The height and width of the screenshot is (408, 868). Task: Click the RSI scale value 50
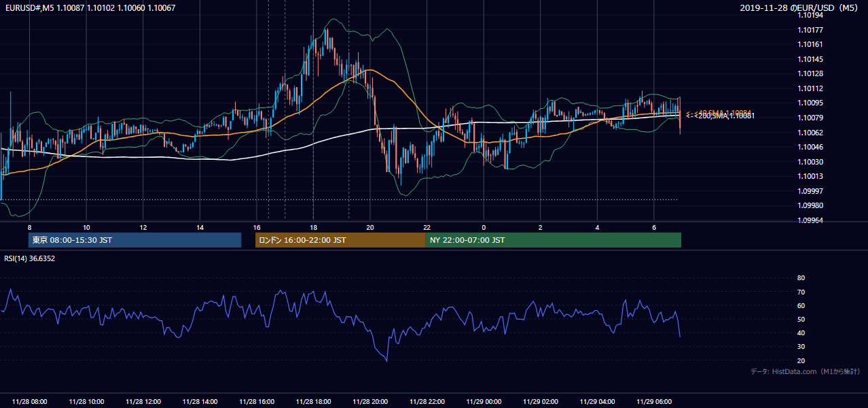pos(801,319)
